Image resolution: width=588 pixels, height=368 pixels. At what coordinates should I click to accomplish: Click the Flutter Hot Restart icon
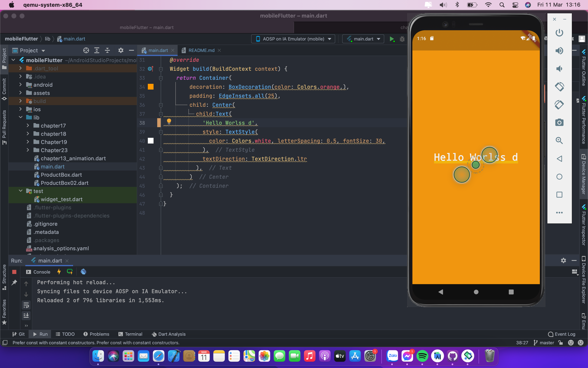pos(70,272)
